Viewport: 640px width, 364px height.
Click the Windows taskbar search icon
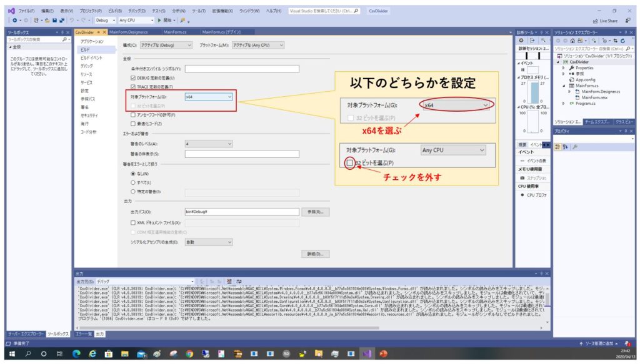pos(27,353)
